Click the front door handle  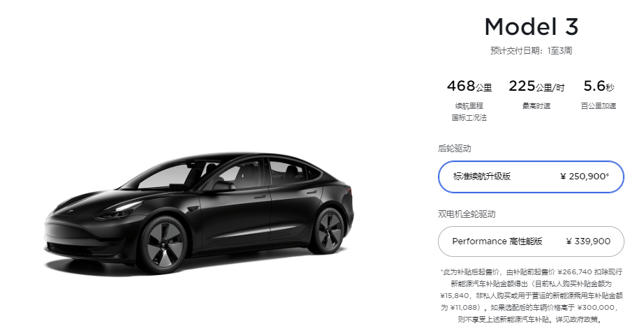pos(260,197)
